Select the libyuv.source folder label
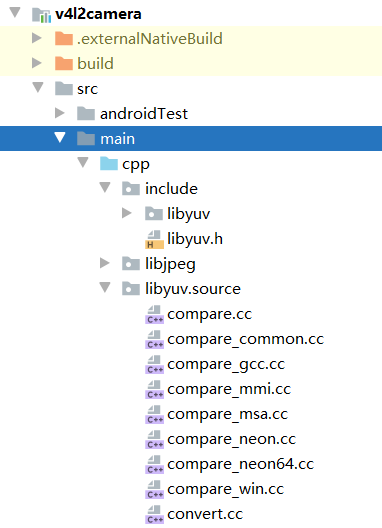The image size is (382, 528). pos(193,289)
